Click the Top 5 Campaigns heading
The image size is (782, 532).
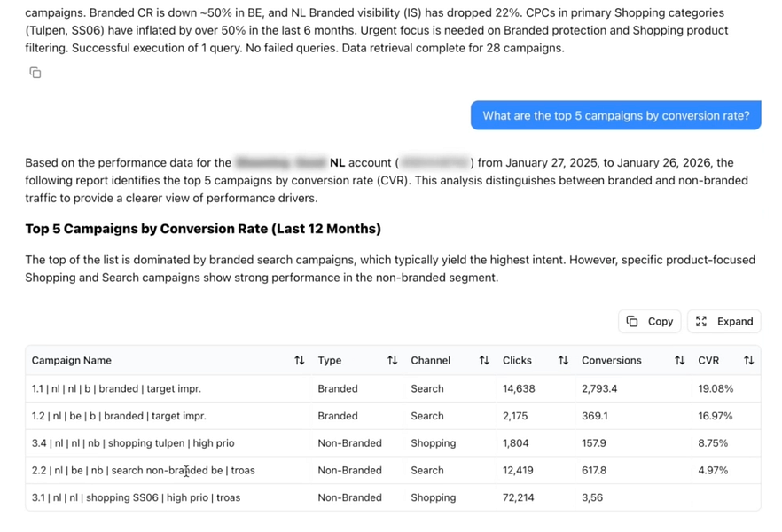(x=203, y=229)
